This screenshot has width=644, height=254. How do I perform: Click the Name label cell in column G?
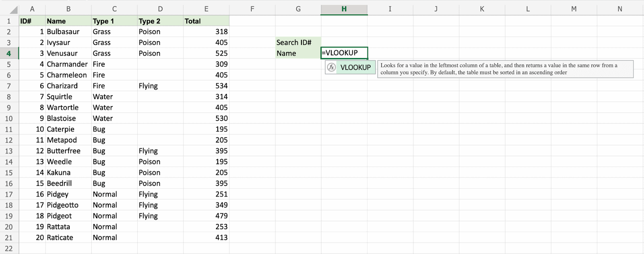[x=298, y=53]
